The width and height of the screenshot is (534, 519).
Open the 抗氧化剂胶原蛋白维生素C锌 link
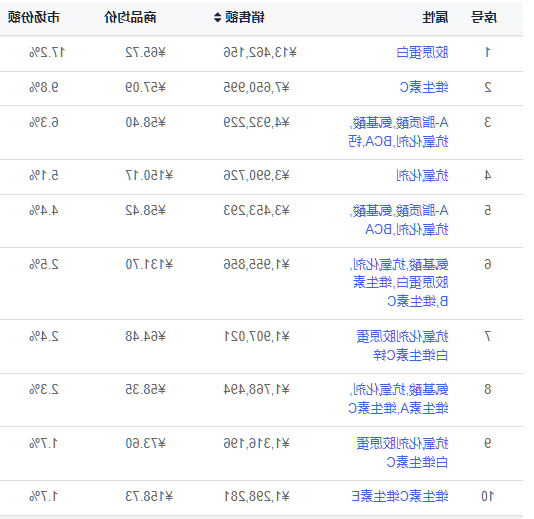pos(402,346)
